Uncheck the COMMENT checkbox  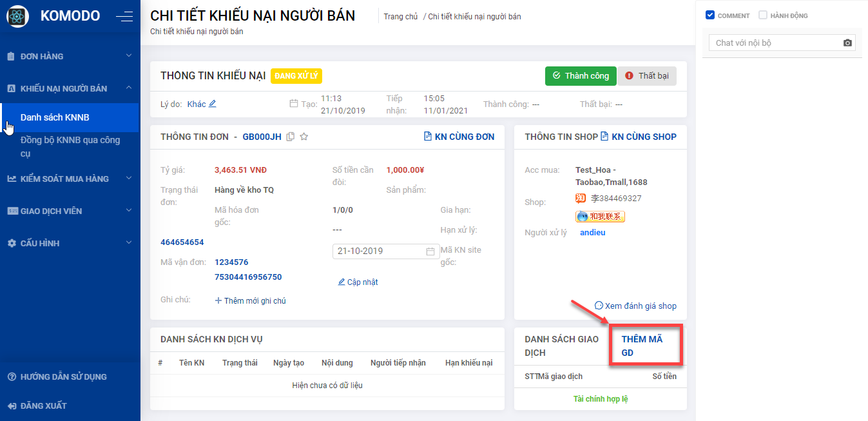click(710, 15)
